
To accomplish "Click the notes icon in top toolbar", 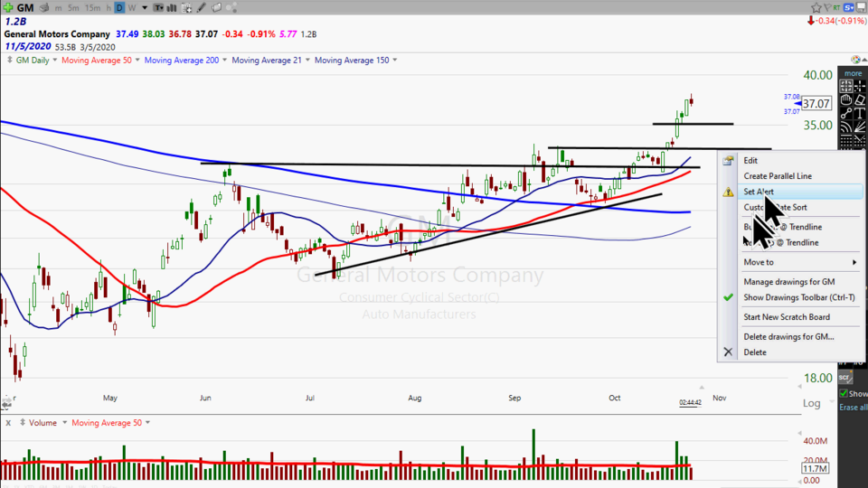I will (217, 8).
